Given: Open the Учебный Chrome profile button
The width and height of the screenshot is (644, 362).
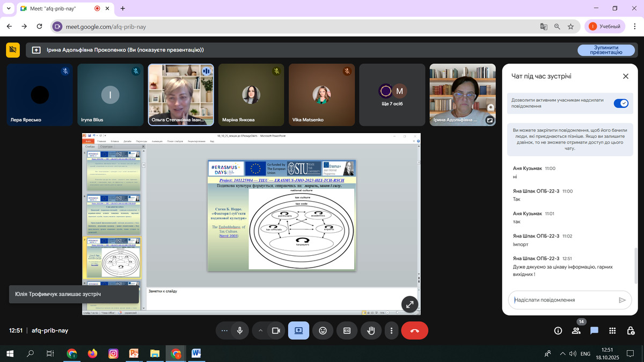Looking at the screenshot, I should [605, 26].
